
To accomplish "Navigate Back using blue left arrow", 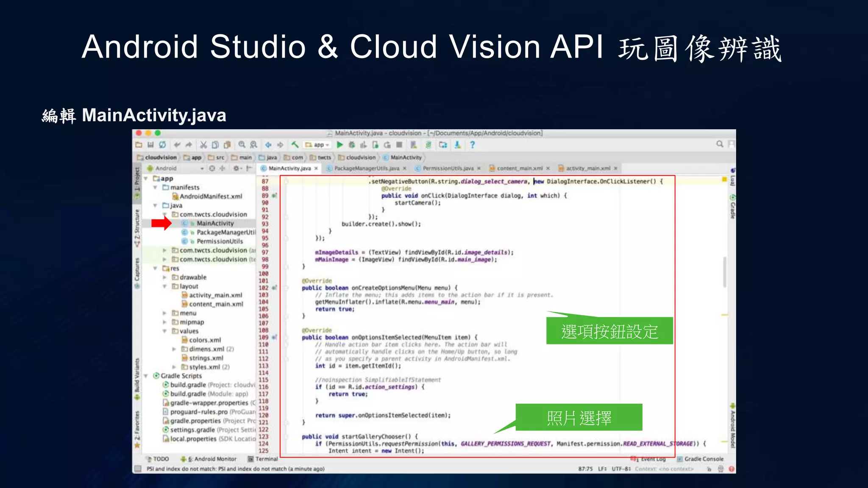I will click(x=268, y=145).
